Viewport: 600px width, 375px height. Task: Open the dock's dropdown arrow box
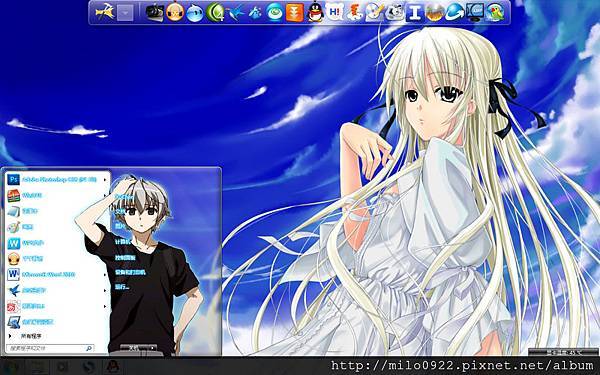coord(125,13)
